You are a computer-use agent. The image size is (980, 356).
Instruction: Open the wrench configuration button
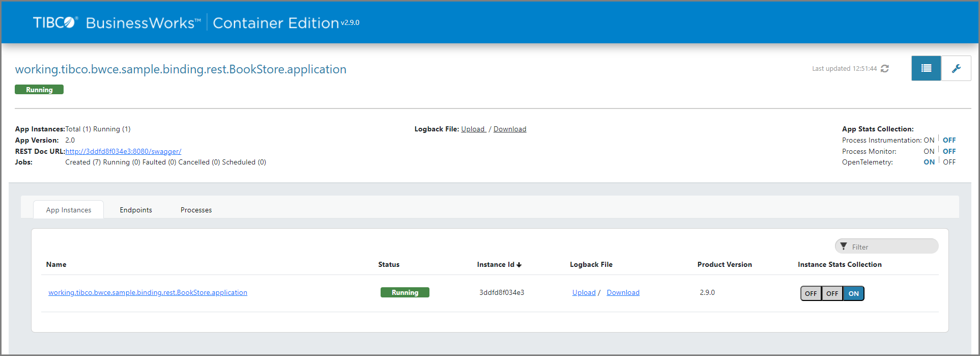tap(956, 68)
